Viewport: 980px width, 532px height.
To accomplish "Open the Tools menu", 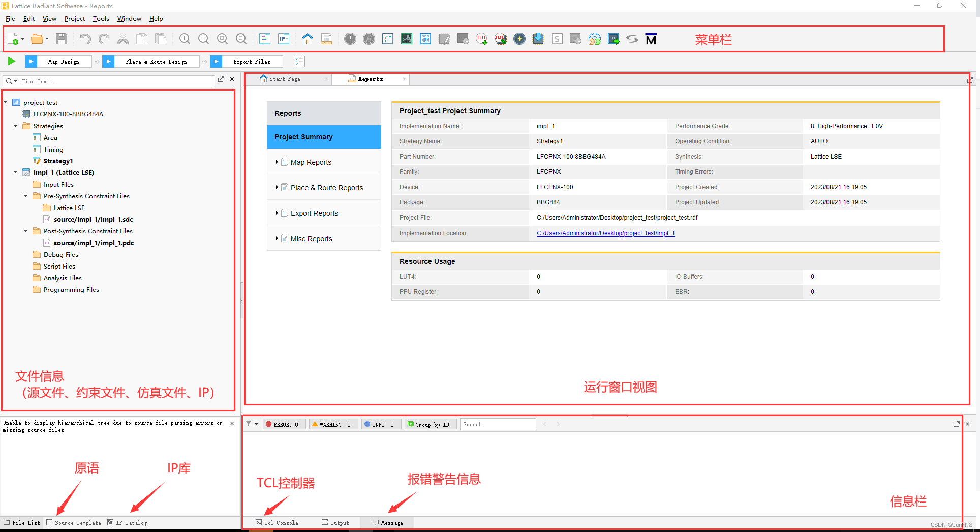I will pyautogui.click(x=101, y=19).
